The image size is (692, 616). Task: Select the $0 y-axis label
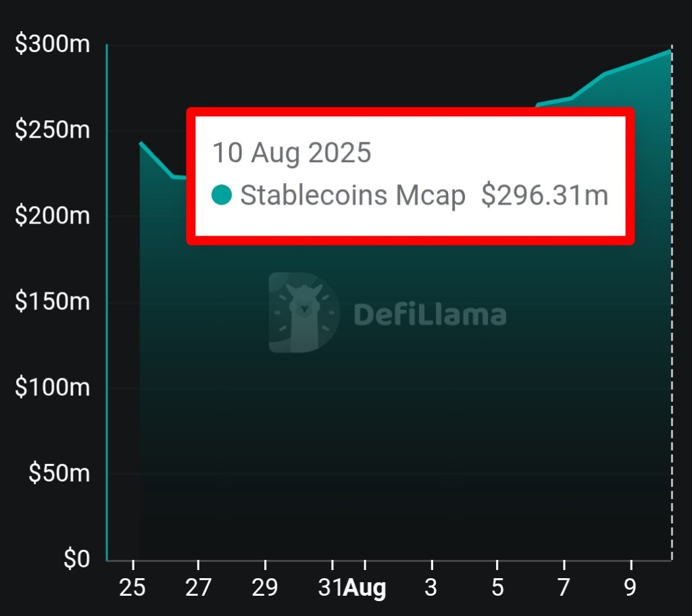tap(77, 559)
